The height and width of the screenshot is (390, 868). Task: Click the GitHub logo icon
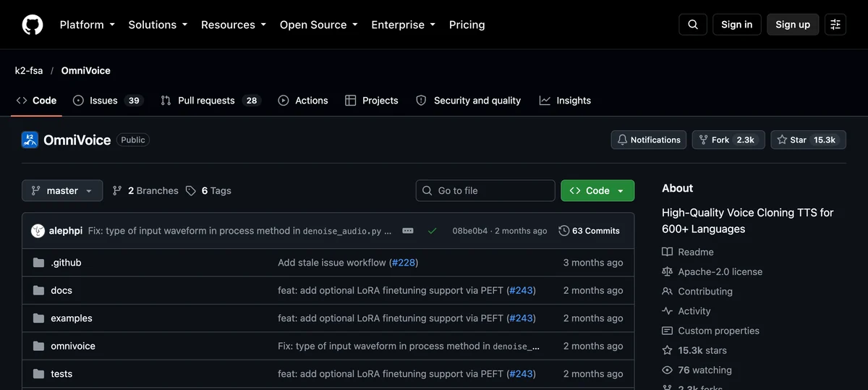[33, 25]
